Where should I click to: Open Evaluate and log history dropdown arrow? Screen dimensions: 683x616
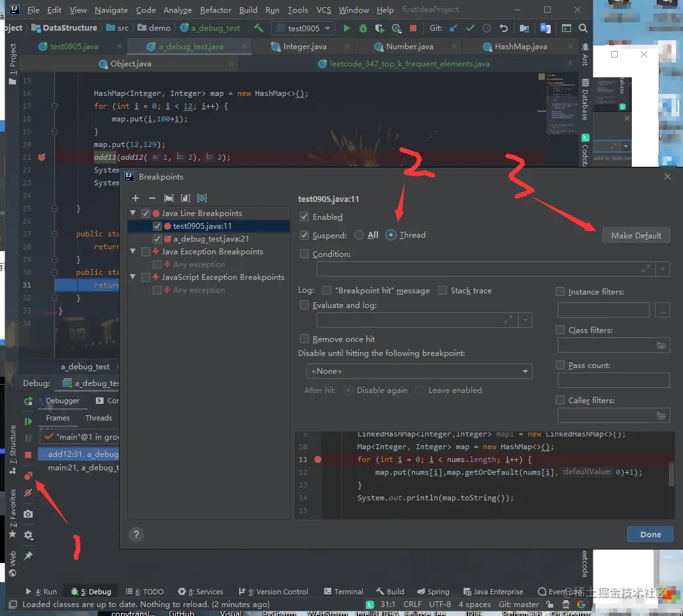[525, 320]
